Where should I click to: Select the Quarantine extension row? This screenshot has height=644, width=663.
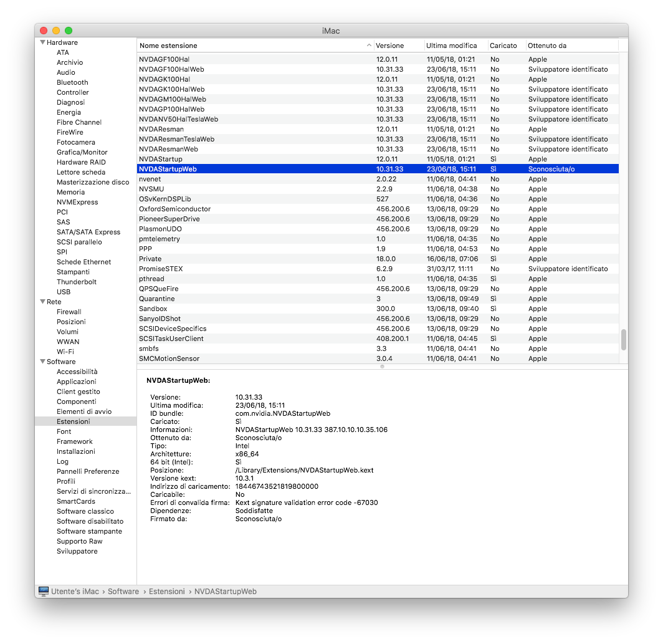pyautogui.click(x=378, y=299)
